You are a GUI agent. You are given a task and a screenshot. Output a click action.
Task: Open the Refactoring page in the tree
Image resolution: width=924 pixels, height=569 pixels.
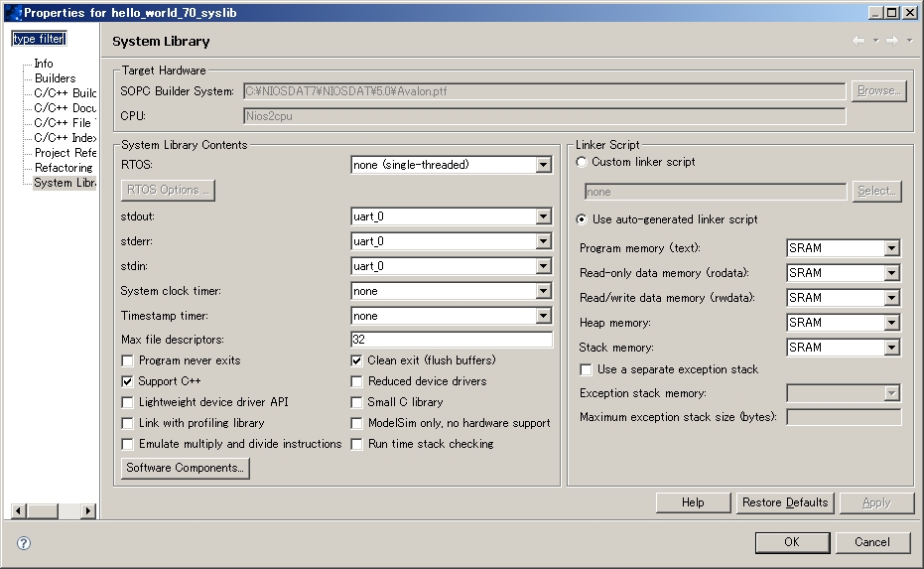65,168
